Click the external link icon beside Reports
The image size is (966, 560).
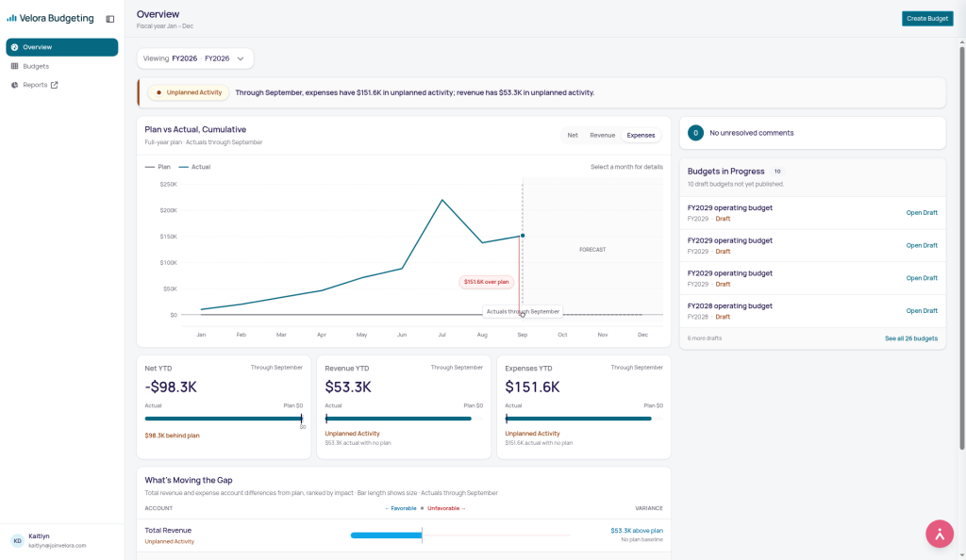[x=54, y=85]
